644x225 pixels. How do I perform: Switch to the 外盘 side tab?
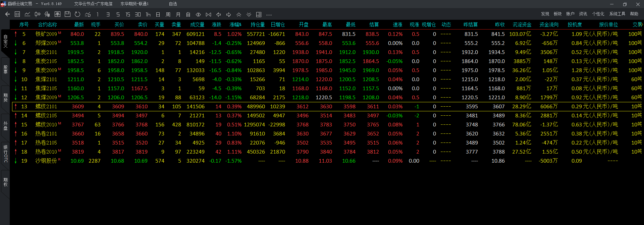[x=5, y=126]
